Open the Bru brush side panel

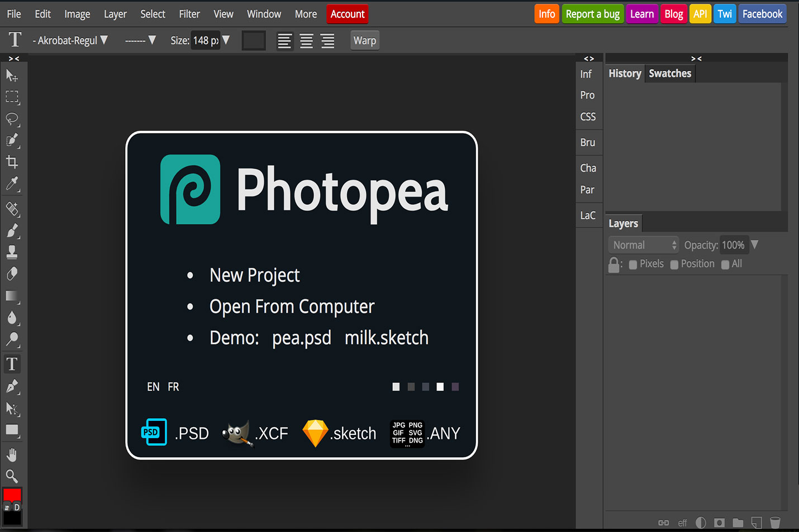click(x=588, y=142)
